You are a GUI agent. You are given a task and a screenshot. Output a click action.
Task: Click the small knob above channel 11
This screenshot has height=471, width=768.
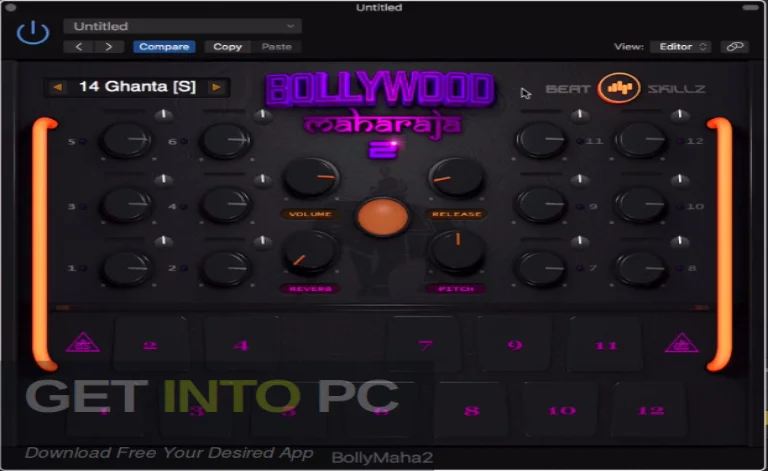pos(580,116)
